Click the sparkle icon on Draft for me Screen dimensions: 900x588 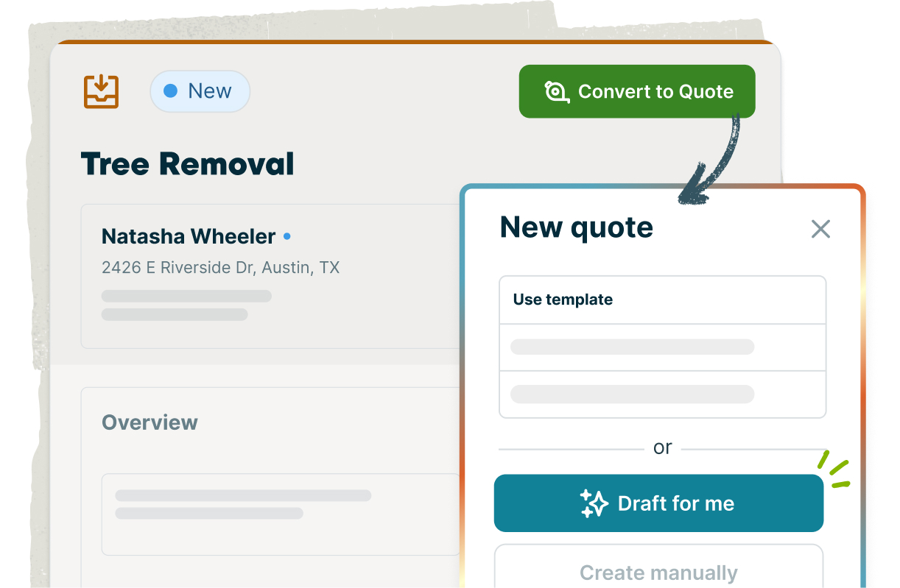click(x=594, y=503)
